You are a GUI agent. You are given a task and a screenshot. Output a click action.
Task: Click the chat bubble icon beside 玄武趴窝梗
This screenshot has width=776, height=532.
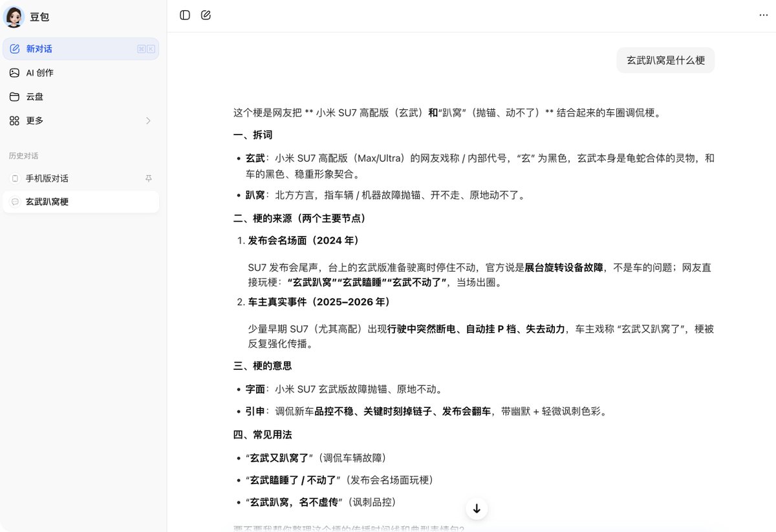[15, 202]
